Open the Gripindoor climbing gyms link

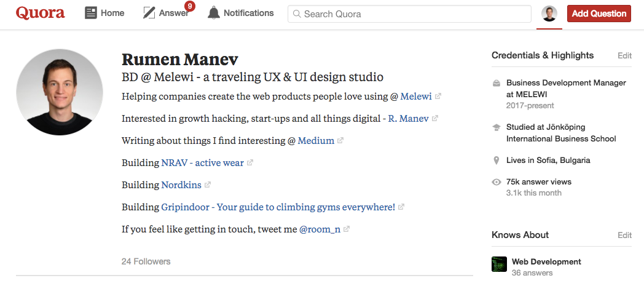[x=278, y=207]
